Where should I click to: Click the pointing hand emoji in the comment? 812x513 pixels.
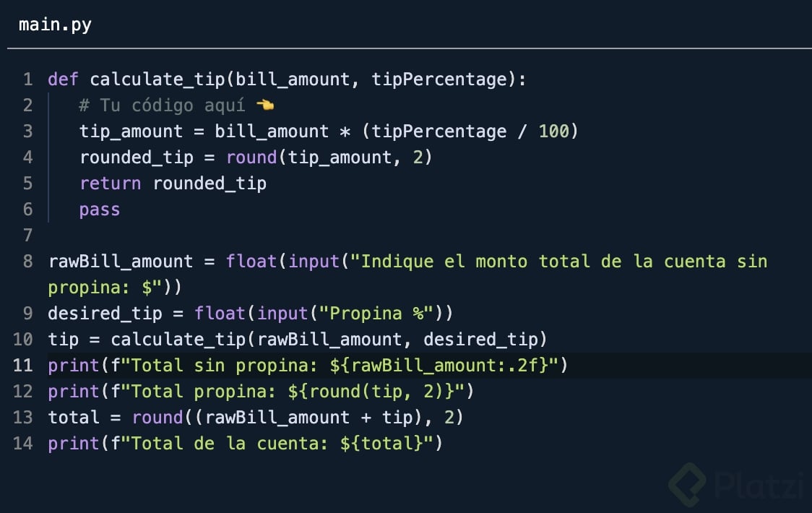(x=265, y=105)
